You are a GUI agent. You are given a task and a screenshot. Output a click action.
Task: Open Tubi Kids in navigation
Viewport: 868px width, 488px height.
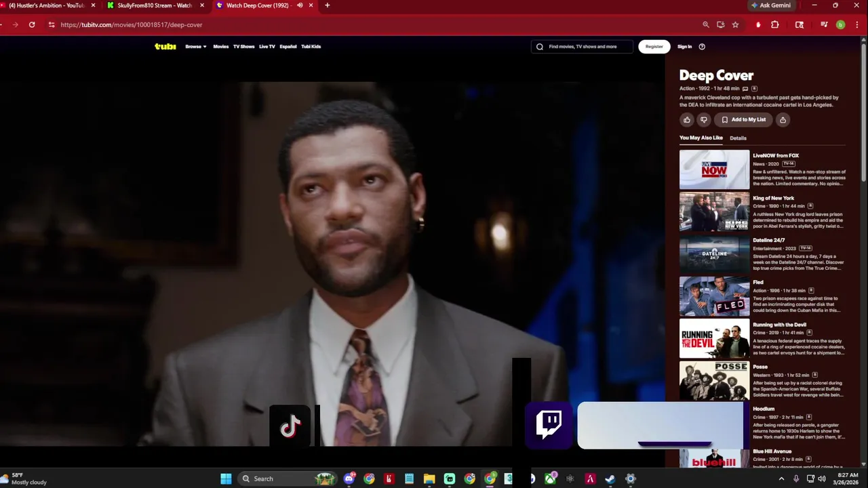311,47
